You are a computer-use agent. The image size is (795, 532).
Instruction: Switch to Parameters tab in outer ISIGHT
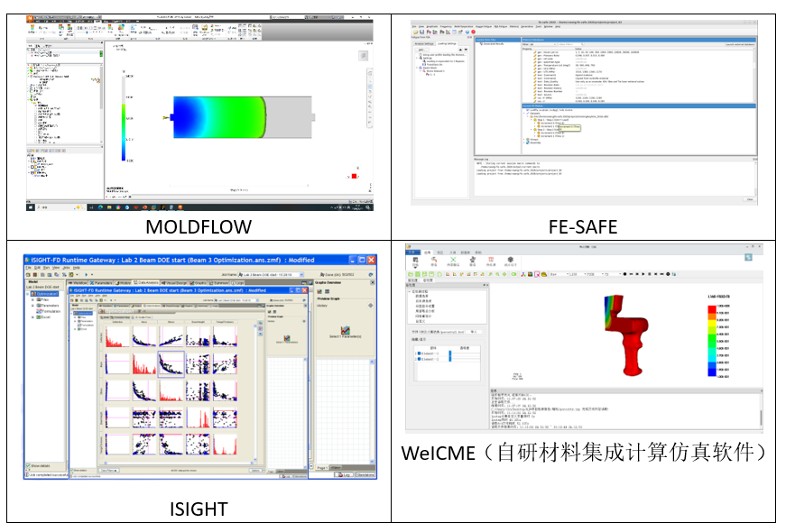pos(101,283)
